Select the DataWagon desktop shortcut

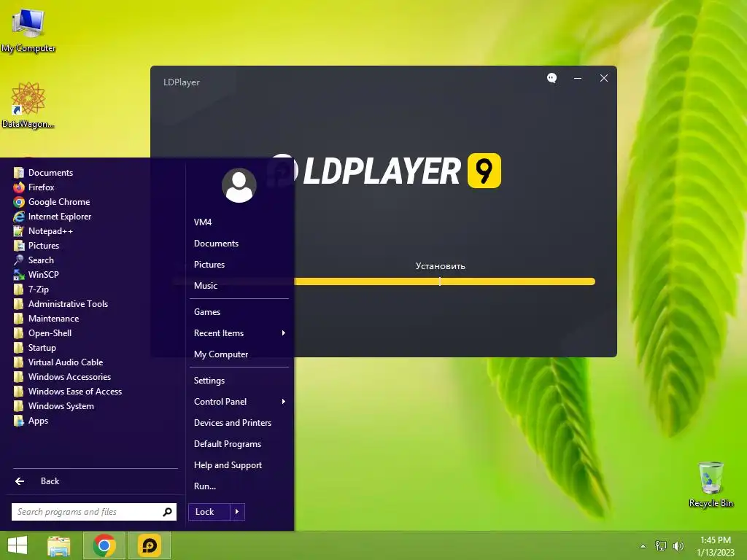pos(28,105)
